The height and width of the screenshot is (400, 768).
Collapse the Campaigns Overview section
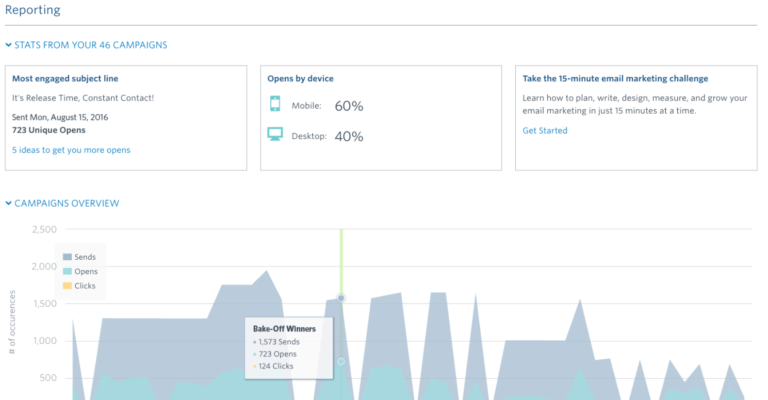pos(62,203)
